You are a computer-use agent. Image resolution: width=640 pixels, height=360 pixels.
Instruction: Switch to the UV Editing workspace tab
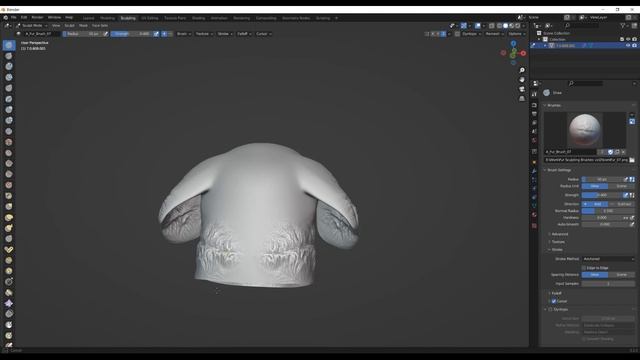(149, 18)
